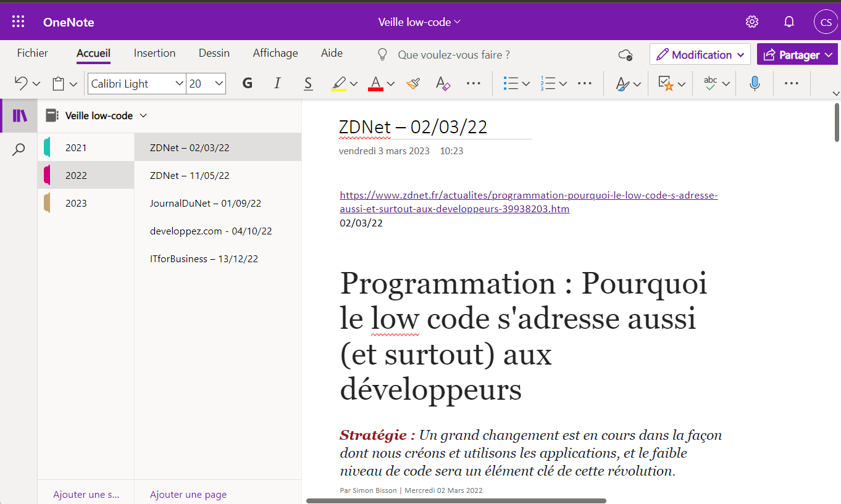
Task: Click the page title ZDNet – 02/03/22
Action: [x=413, y=126]
